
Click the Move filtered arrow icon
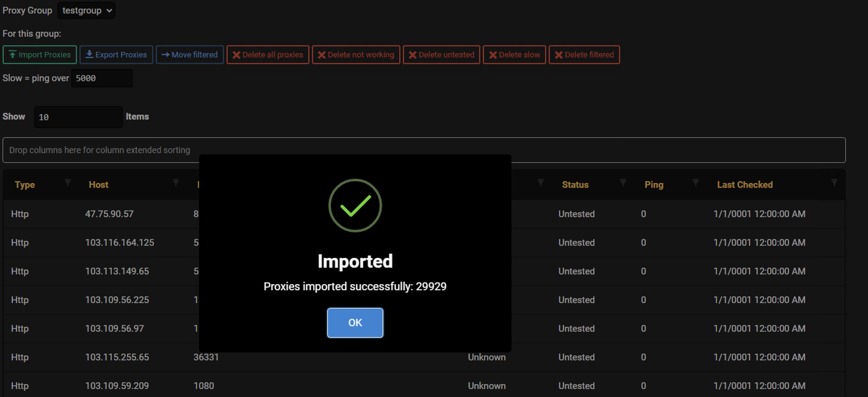tap(166, 55)
